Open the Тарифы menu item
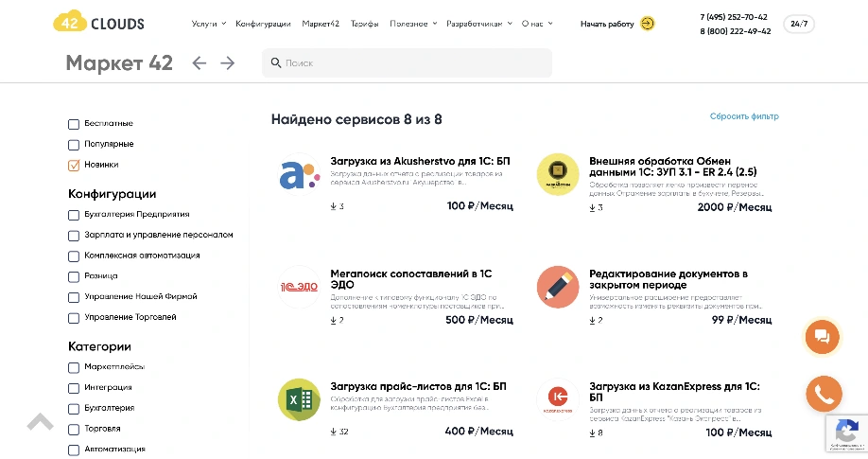The height and width of the screenshot is (459, 868). (x=363, y=24)
